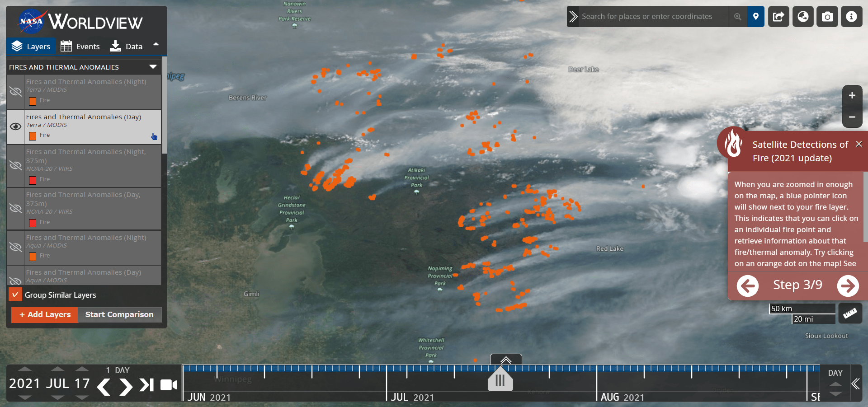Screen dimensions: 868x407
Task: Hide Terra MODIS Day fires layer
Action: (16, 126)
